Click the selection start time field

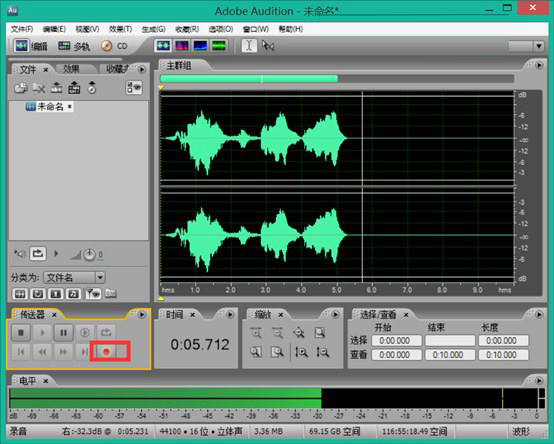pyautogui.click(x=396, y=341)
